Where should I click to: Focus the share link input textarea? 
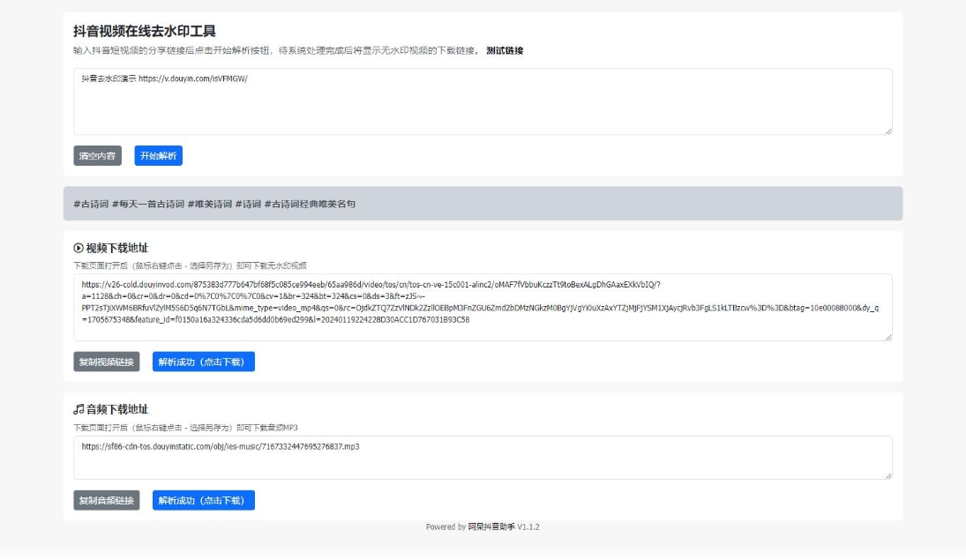tap(483, 101)
